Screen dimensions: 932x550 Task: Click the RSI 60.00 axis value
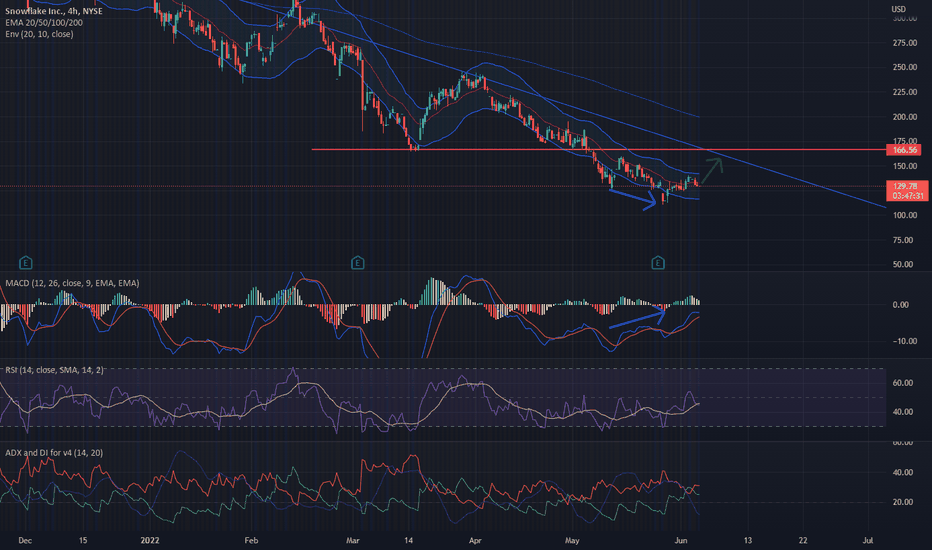pos(903,383)
